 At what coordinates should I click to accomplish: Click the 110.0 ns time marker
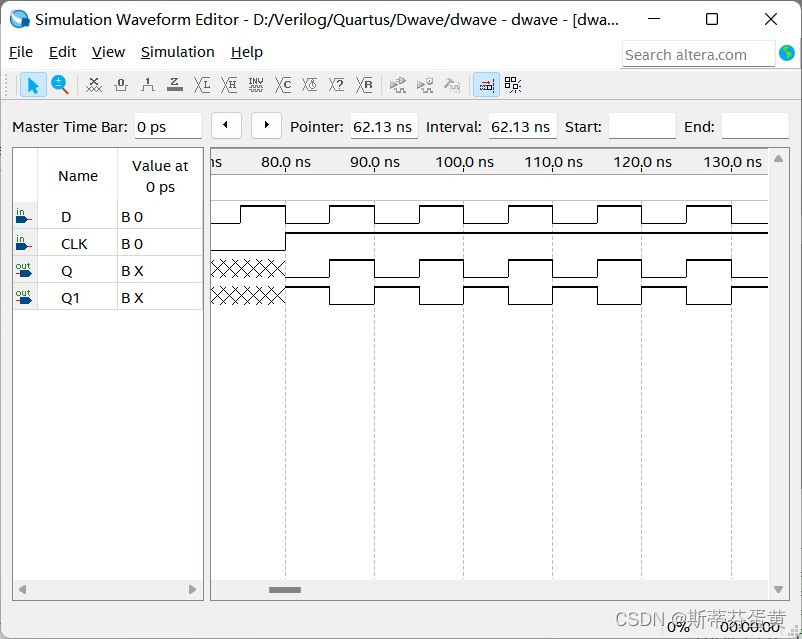coord(553,162)
